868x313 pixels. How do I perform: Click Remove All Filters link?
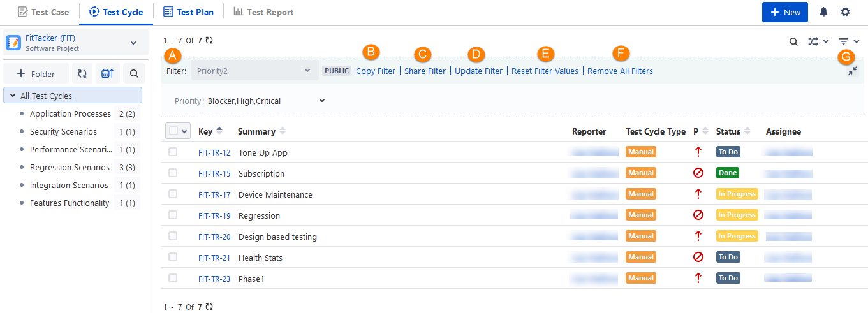(x=620, y=71)
